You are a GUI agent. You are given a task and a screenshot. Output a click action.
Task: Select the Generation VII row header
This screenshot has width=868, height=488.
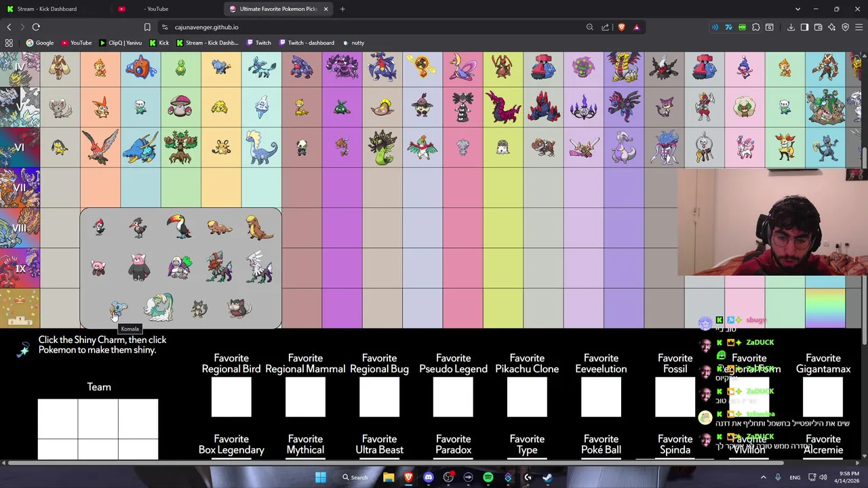pyautogui.click(x=20, y=188)
